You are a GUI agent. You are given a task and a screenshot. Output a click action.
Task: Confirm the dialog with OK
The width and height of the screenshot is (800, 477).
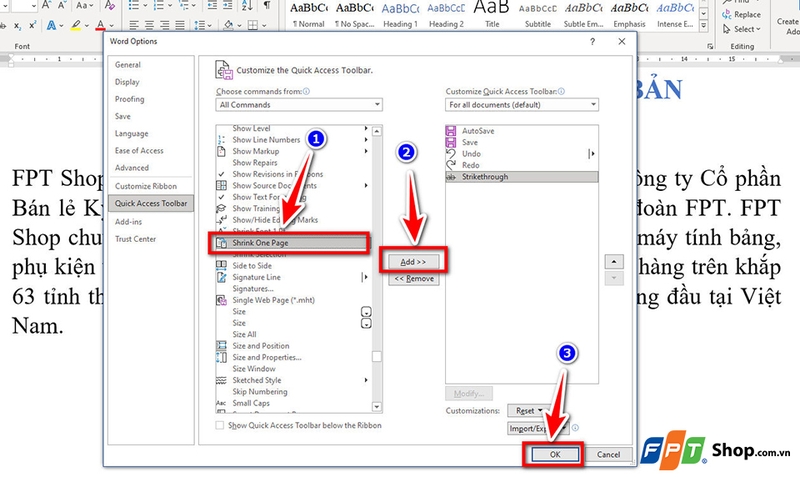click(x=555, y=454)
